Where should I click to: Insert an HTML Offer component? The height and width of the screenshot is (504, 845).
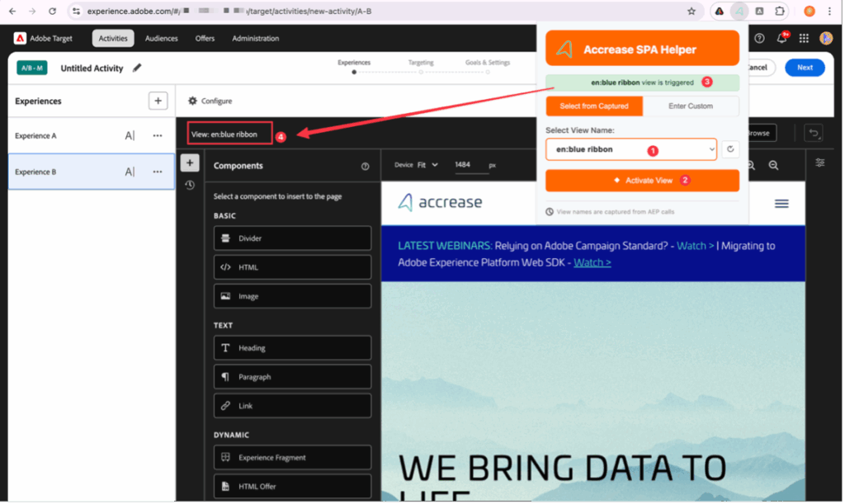point(293,486)
